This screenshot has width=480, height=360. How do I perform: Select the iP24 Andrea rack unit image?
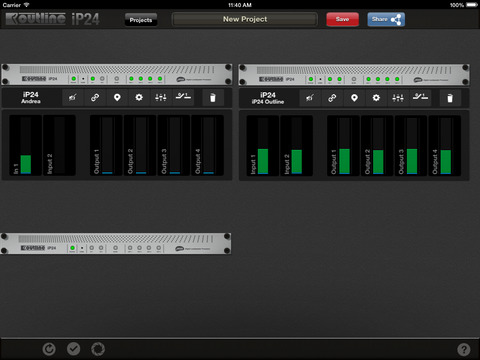tap(117, 75)
